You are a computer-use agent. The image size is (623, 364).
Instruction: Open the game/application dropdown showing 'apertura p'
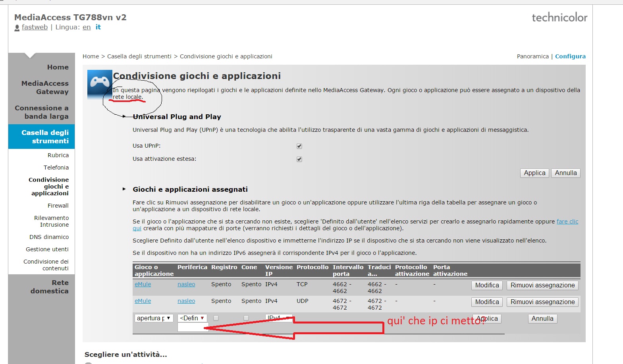pos(154,318)
